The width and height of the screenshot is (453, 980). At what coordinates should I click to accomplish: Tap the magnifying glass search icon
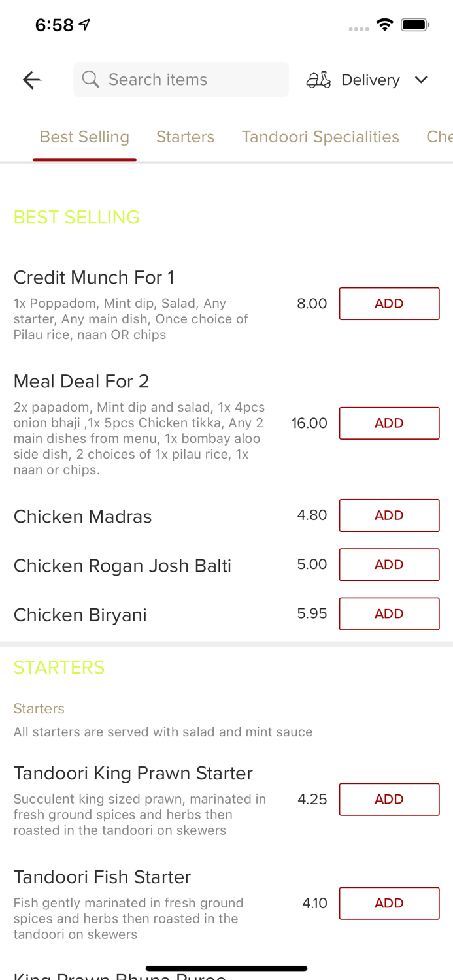pos(91,79)
